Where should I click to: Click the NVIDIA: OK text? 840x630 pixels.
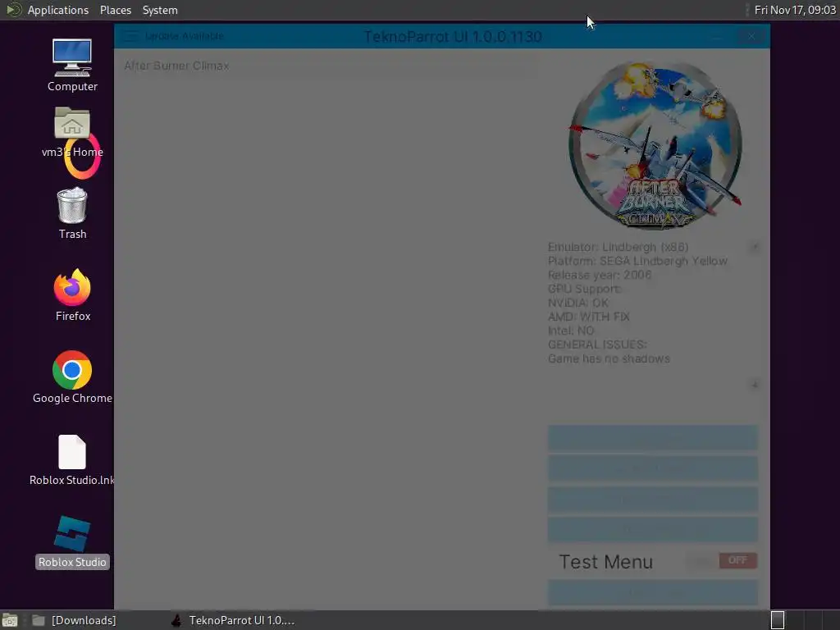578,303
